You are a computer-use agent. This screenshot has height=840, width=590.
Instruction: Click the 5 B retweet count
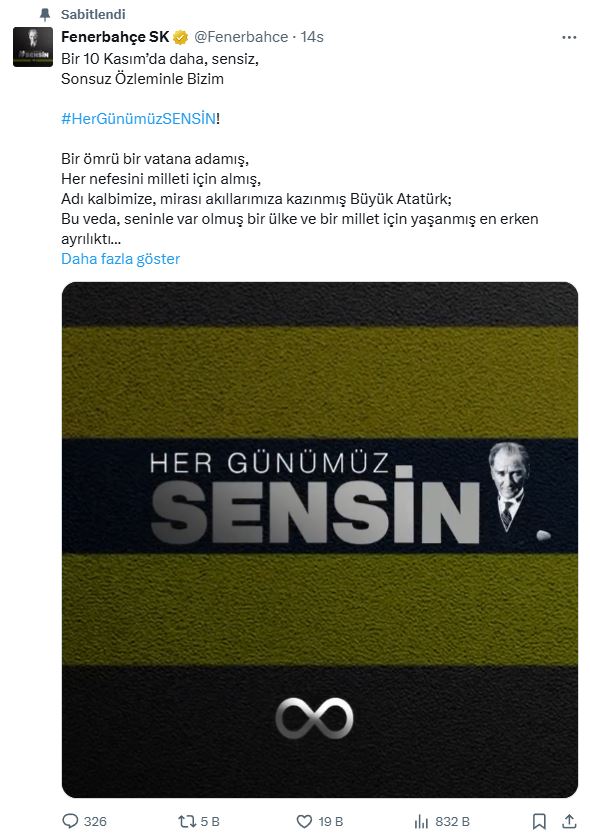pos(210,821)
